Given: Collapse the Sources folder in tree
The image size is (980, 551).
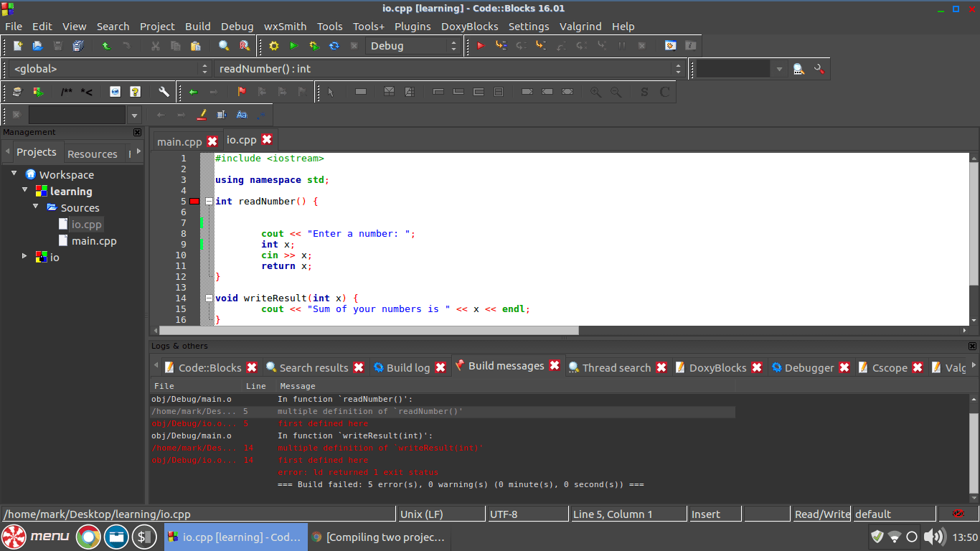Looking at the screenshot, I should 36,207.
